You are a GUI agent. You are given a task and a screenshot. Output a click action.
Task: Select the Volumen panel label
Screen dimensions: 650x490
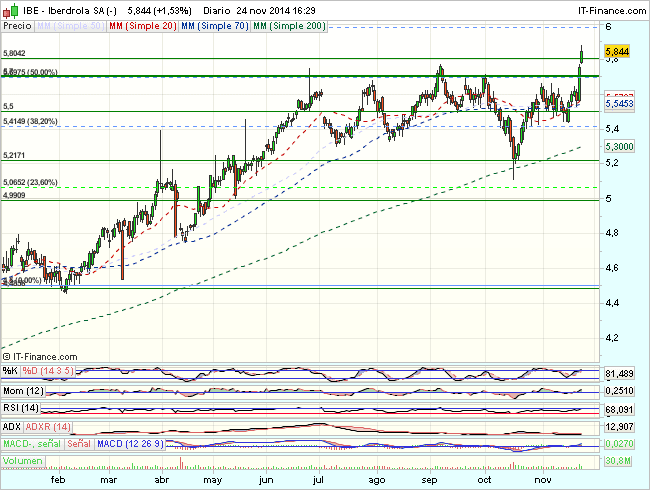click(x=22, y=462)
